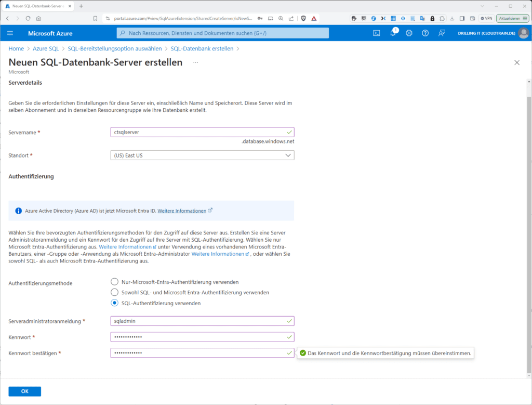Screen dimensions: 532x405
Task: Open a new browser tab
Action: tap(81, 6)
